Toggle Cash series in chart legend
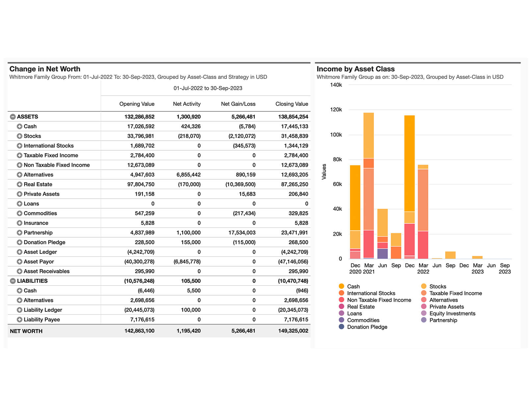This screenshot has height=406, width=532. point(353,286)
